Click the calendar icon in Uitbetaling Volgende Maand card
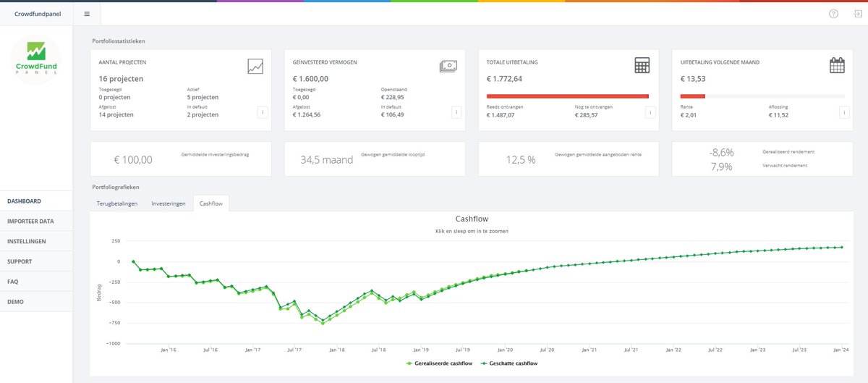Viewport: 868px width, 383px height. tap(836, 66)
